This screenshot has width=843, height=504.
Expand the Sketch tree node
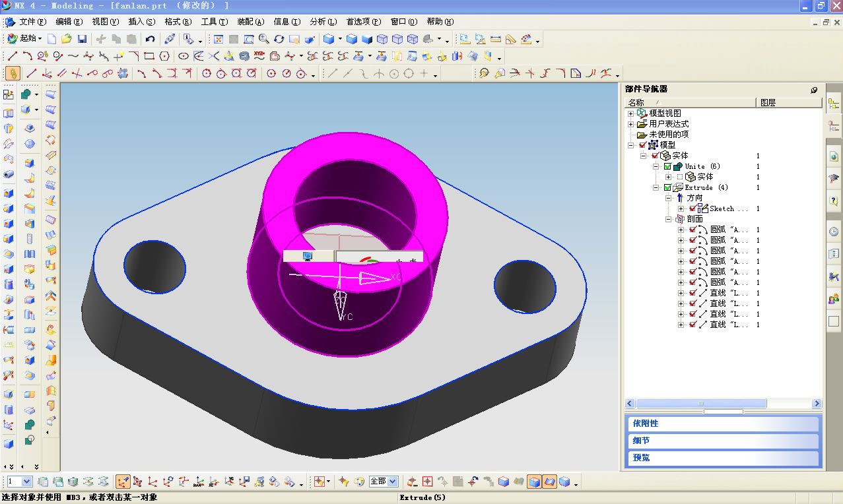click(x=681, y=208)
